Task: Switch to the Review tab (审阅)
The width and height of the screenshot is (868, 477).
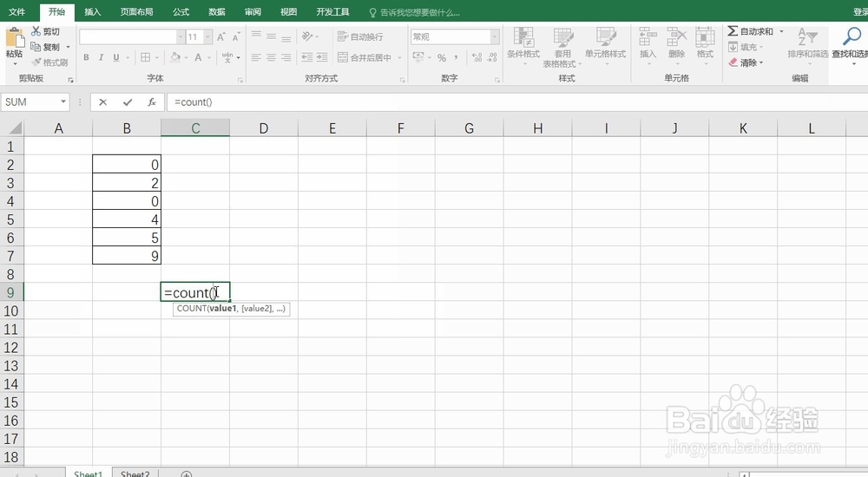Action: pos(253,11)
